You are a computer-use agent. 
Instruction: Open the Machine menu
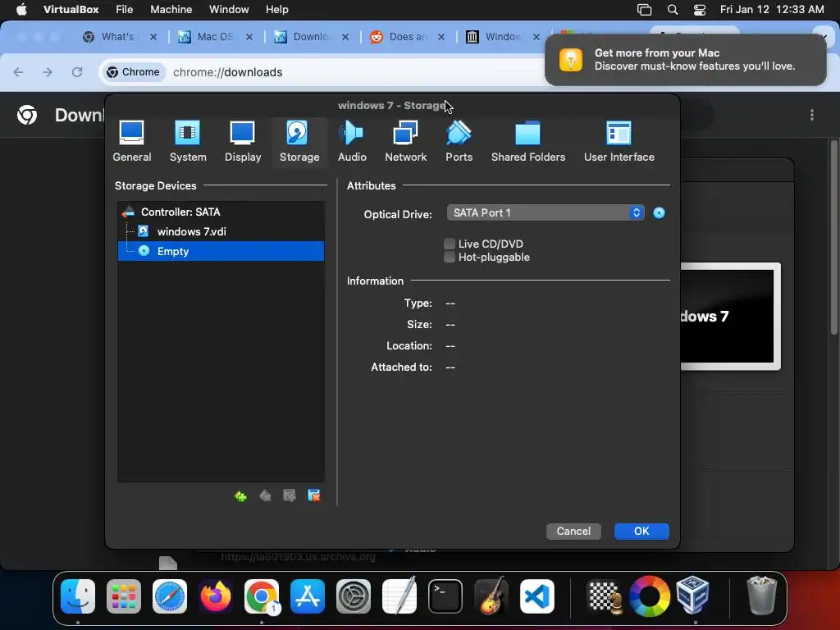coord(171,10)
